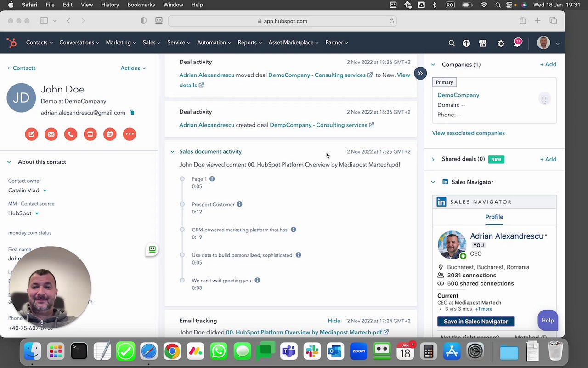Open the settings gear in HubSpot
This screenshot has height=368, width=588.
coord(501,43)
